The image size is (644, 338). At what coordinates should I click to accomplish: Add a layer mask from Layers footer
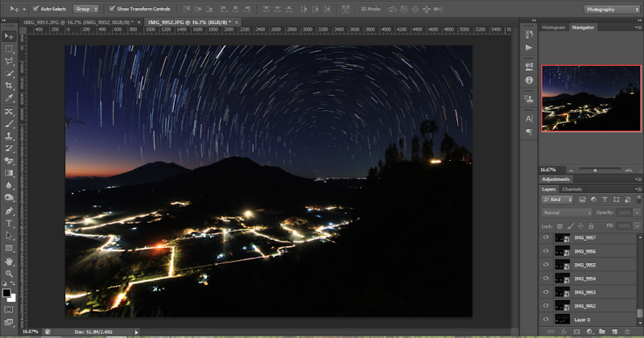576,332
